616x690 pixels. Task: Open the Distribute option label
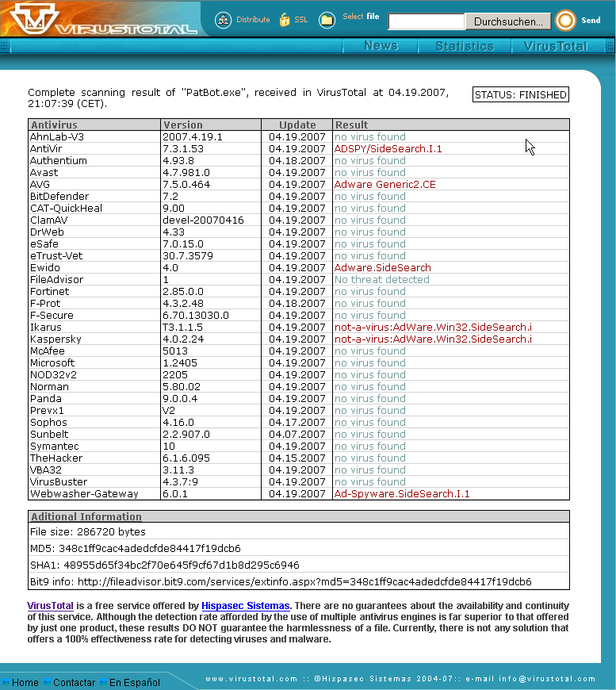tap(253, 19)
